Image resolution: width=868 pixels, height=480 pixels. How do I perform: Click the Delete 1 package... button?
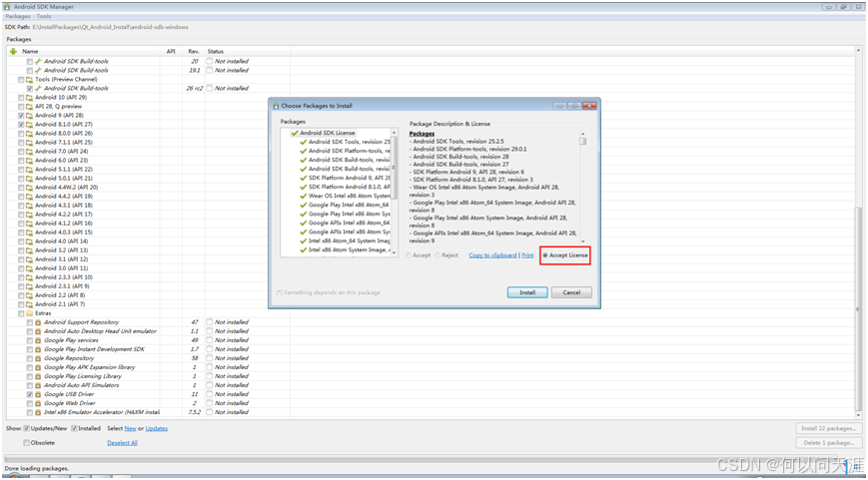(x=829, y=443)
